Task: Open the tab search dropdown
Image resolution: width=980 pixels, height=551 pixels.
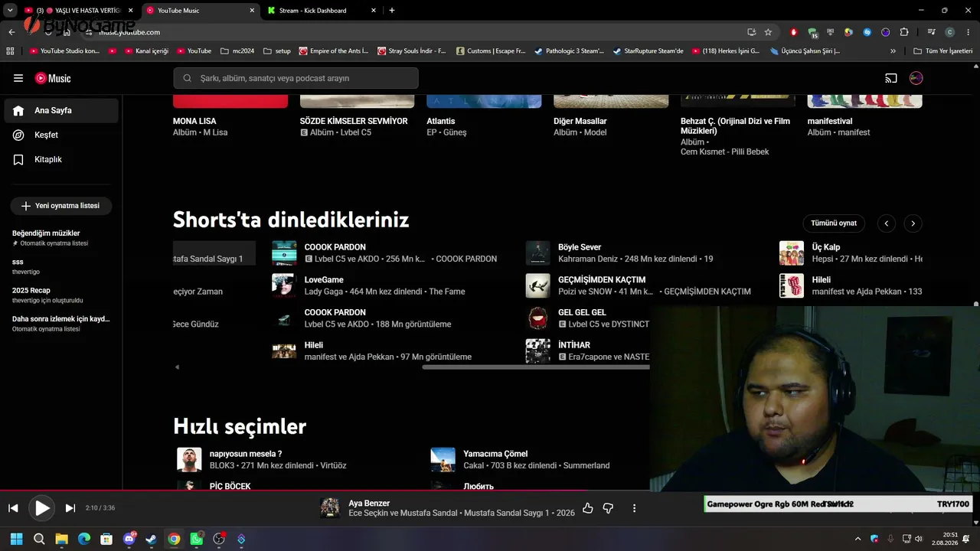Action: coord(10,11)
